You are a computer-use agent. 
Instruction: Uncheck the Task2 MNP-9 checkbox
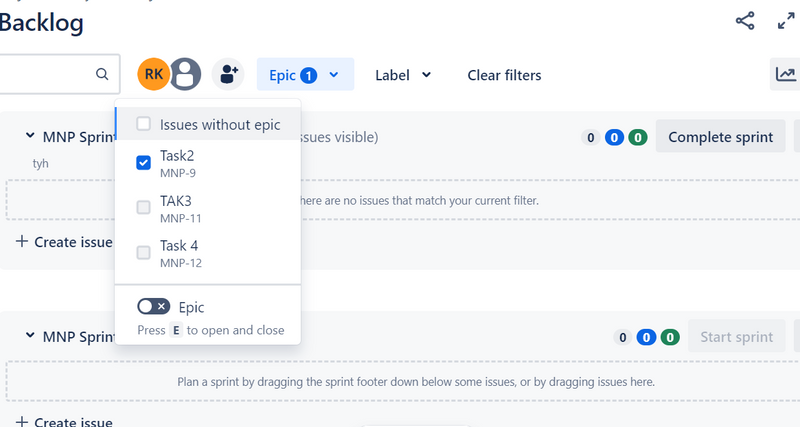pyautogui.click(x=144, y=162)
